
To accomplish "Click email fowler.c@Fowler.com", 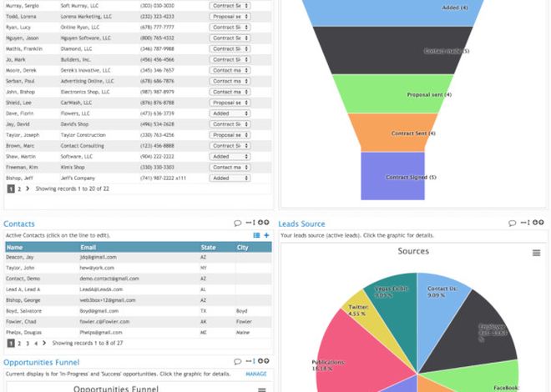I will click(104, 322).
